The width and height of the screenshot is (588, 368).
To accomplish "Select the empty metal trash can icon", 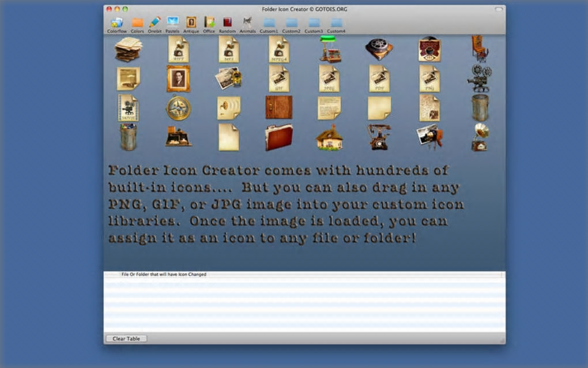I will coord(480,108).
